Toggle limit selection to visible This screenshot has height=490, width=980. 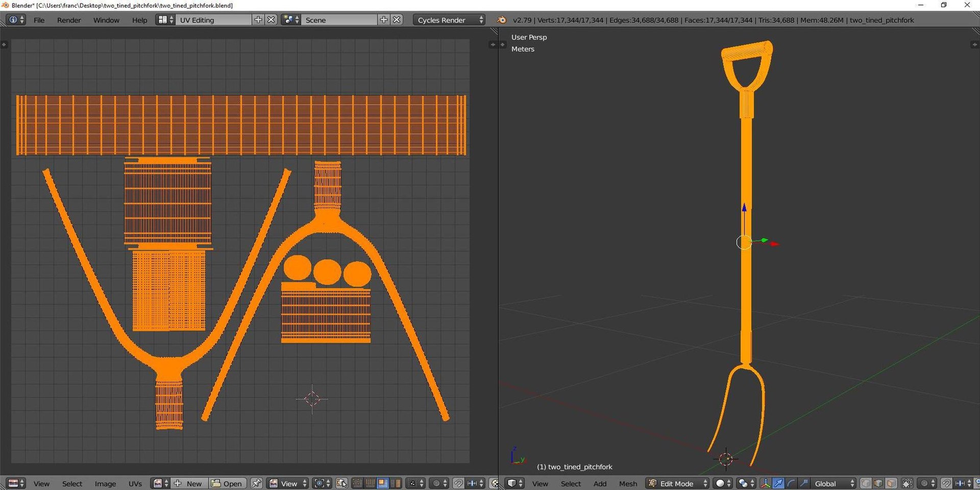click(907, 483)
